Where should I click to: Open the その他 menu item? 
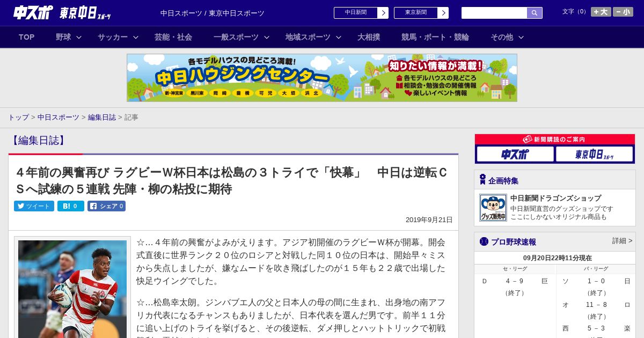(502, 37)
